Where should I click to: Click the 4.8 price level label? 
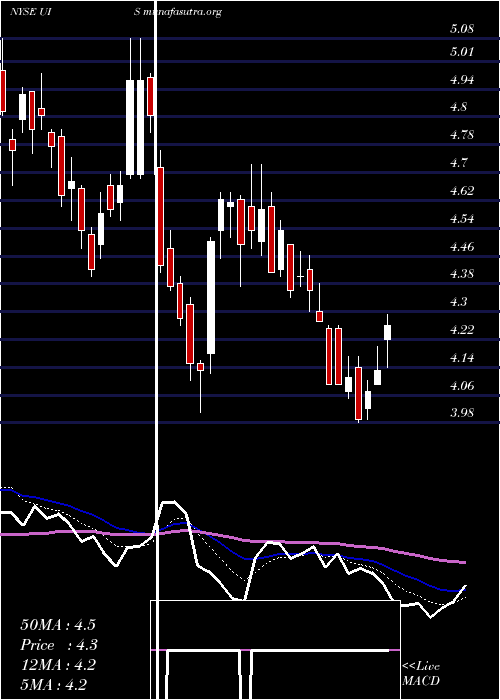[459, 107]
